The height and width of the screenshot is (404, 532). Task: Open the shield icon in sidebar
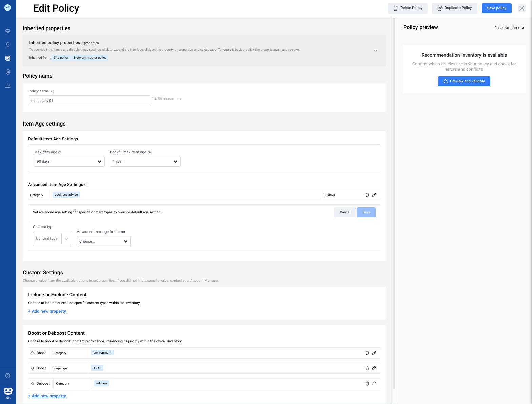point(8,72)
